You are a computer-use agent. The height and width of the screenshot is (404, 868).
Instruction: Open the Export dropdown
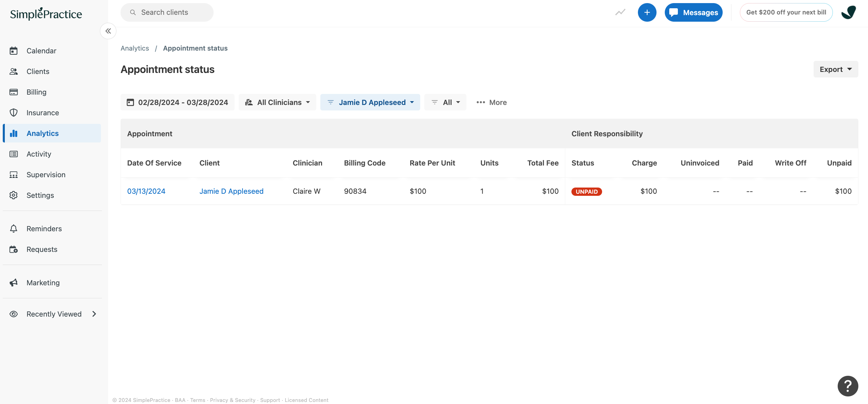click(836, 69)
